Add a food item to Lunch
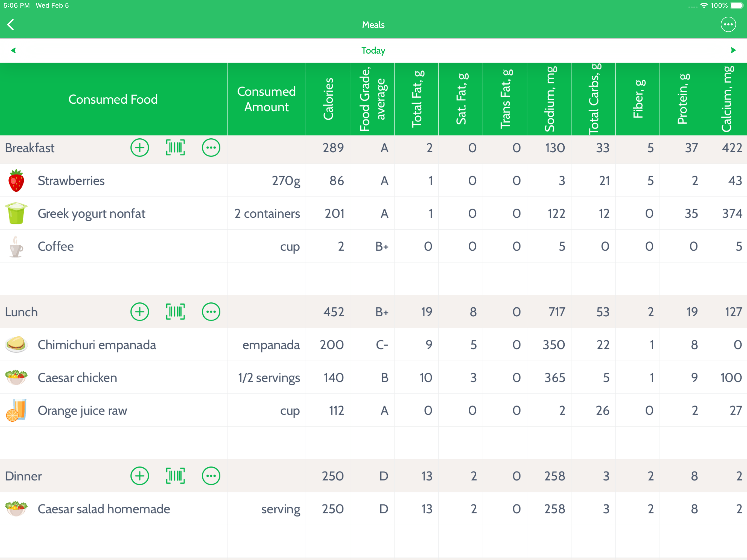This screenshot has height=560, width=747. point(139,312)
